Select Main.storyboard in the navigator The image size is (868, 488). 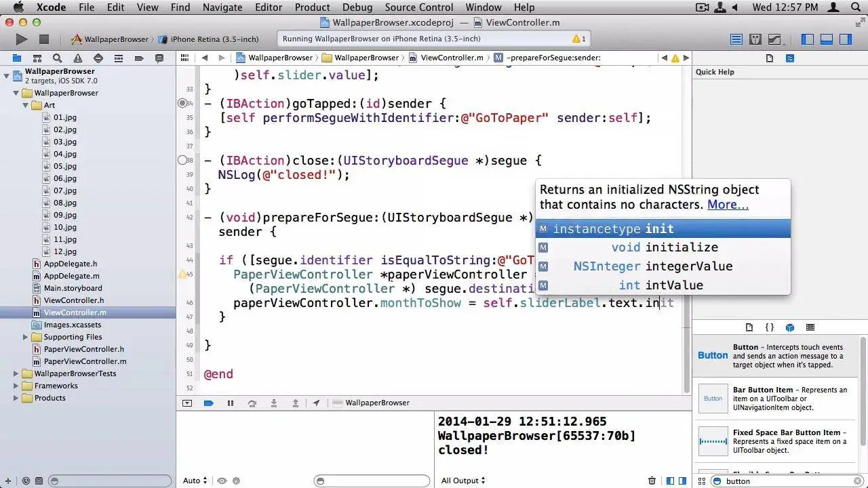[x=73, y=288]
